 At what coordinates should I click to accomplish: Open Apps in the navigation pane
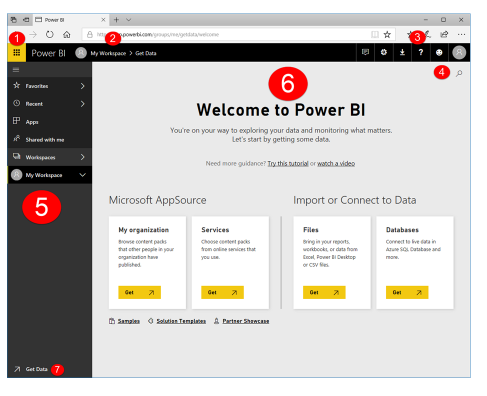[49, 122]
